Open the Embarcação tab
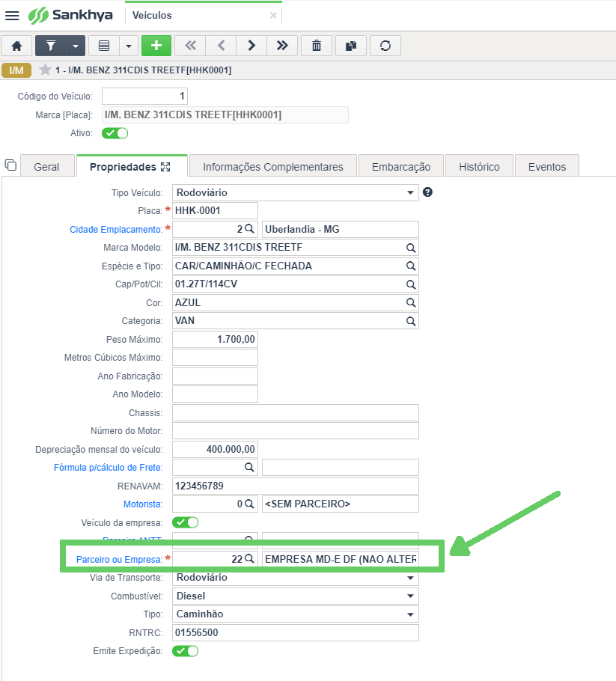Screen dimensions: 616x681 401,167
